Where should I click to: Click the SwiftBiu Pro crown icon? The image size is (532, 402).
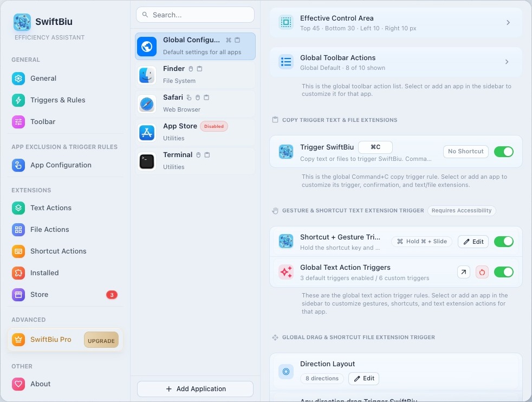pos(18,340)
